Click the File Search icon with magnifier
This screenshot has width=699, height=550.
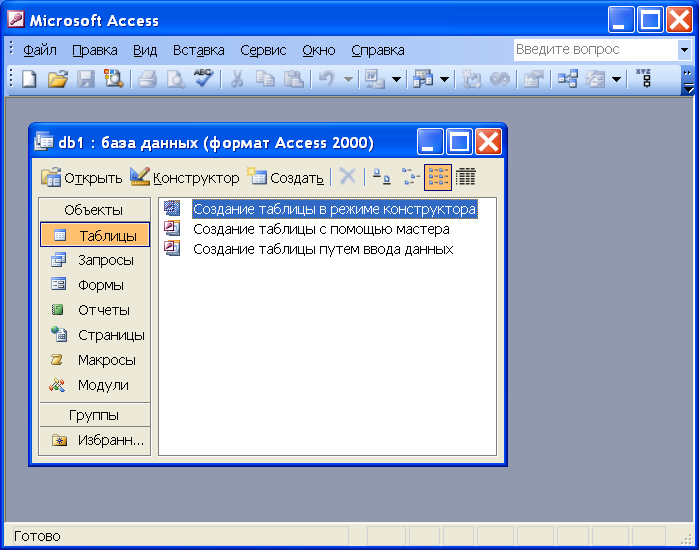click(114, 79)
